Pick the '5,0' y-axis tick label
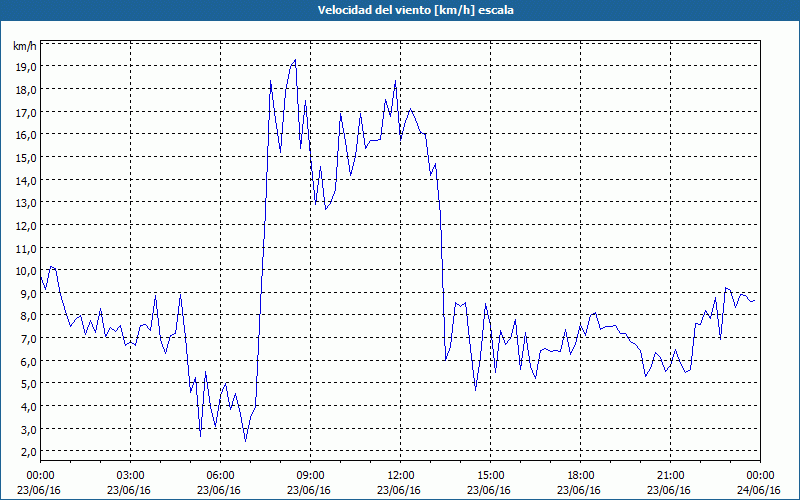 (28, 384)
